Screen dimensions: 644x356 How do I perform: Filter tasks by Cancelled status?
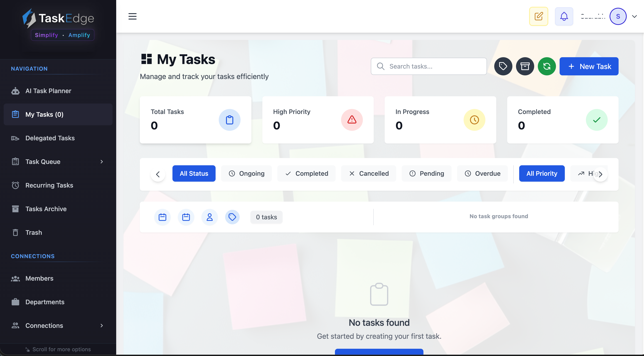point(369,173)
